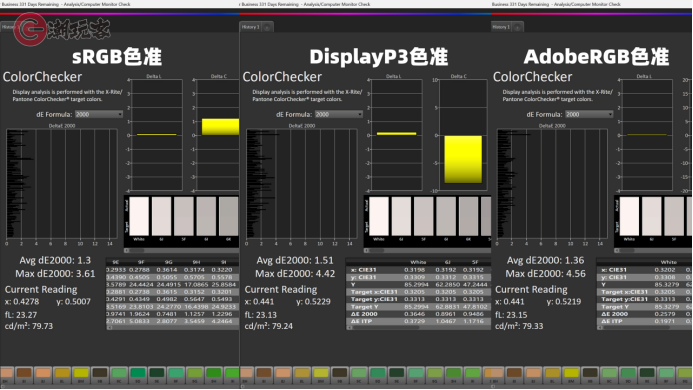Pick yellow swatch in sRGB bottom color strip
This screenshot has width=693, height=390.
click(x=81, y=373)
